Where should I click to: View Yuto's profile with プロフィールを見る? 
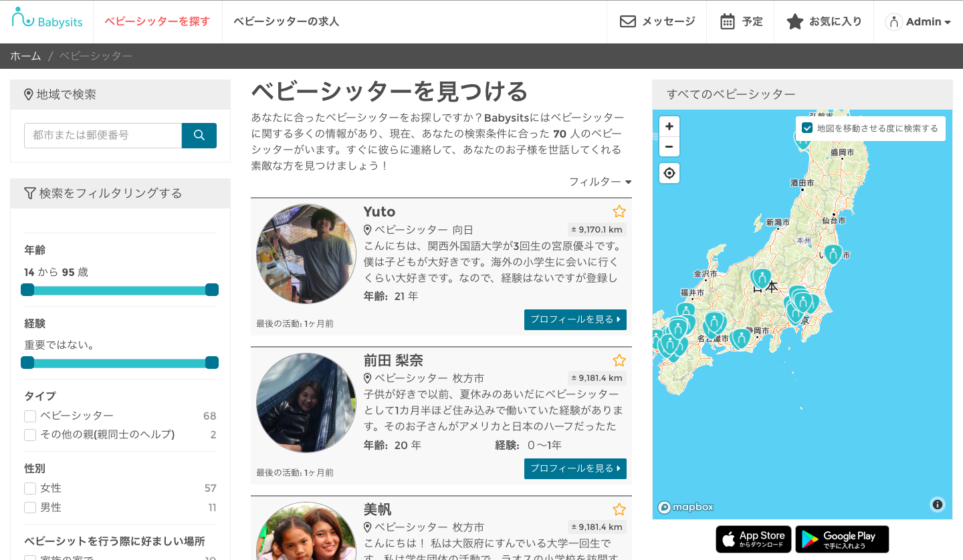575,319
